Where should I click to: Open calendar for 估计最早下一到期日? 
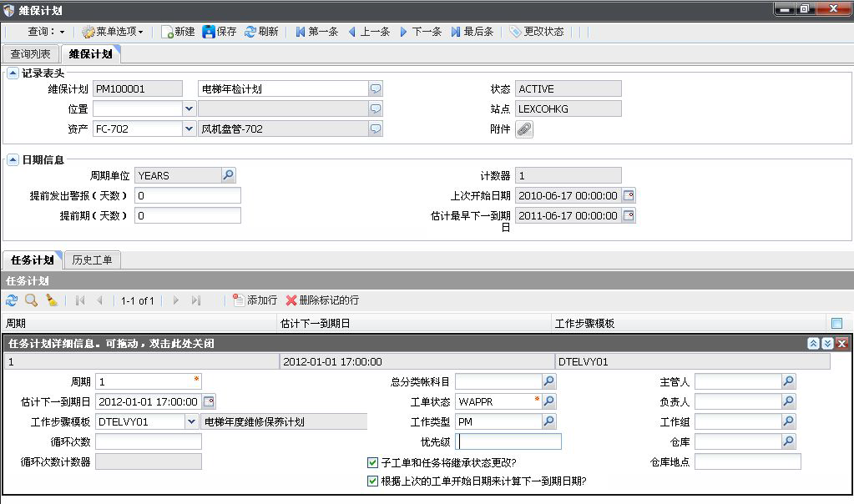629,215
